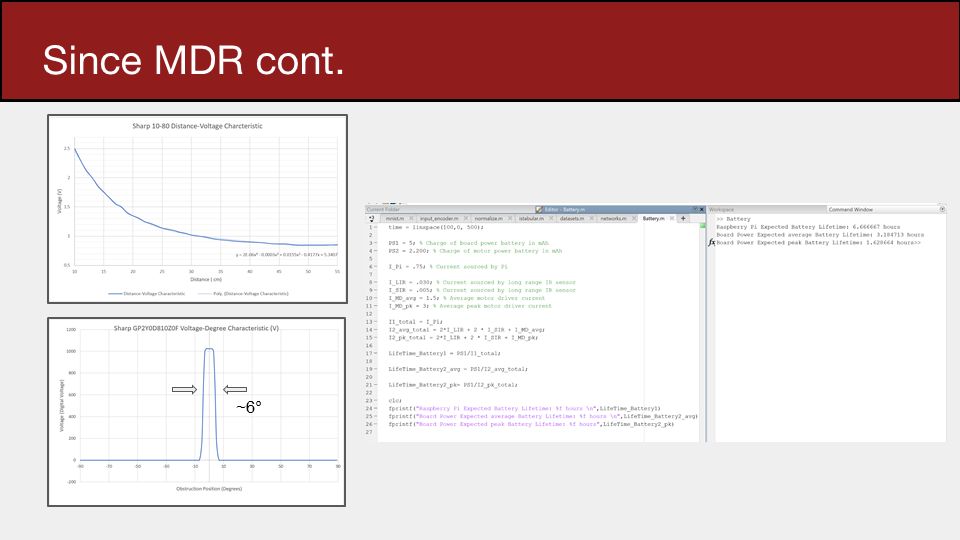
Task: Click code line 'LifeTime_Battery2_pk= PS1/I2_pk_total;'
Action: pos(453,385)
